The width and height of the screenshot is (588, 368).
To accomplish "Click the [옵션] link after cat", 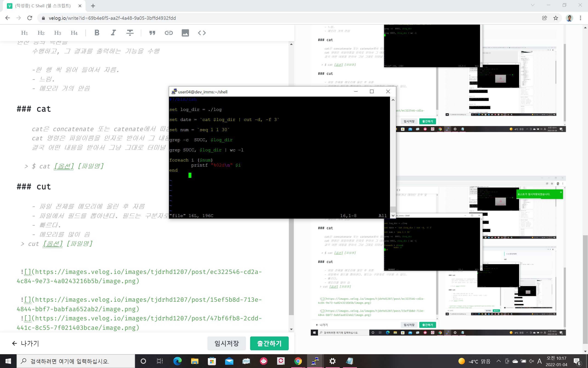I will [x=64, y=166].
